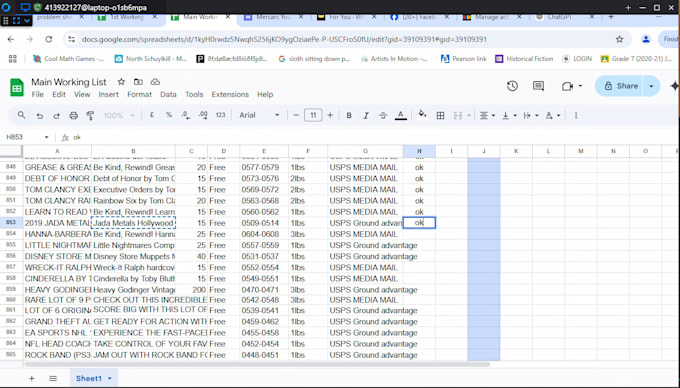Toggle strikethrough formatting
This screenshot has width=680, height=388.
tap(383, 115)
